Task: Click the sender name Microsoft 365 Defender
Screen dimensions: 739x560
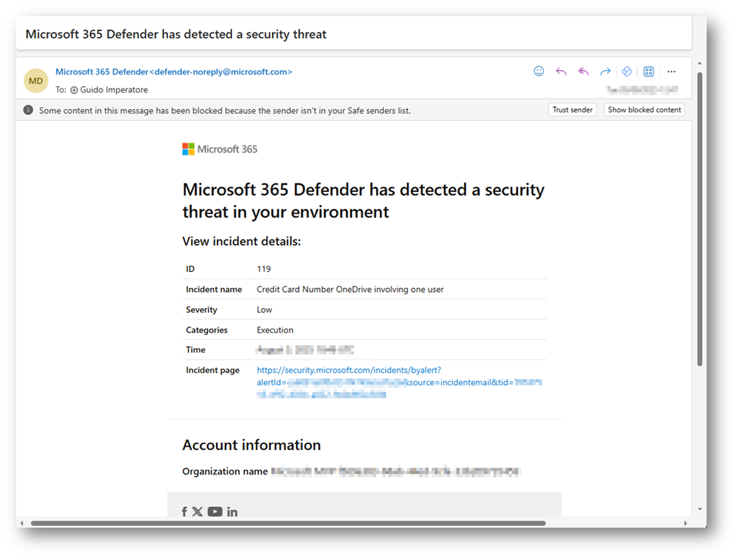Action: [x=102, y=72]
